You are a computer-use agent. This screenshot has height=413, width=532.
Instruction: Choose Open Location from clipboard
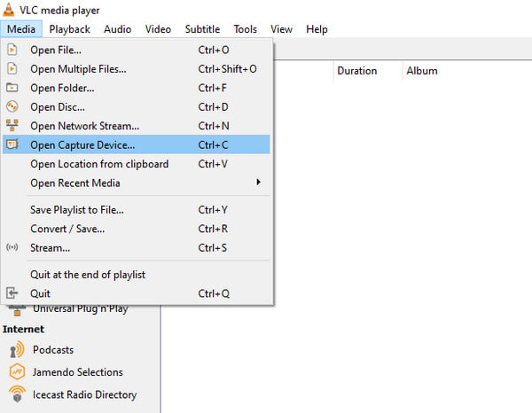point(136,164)
